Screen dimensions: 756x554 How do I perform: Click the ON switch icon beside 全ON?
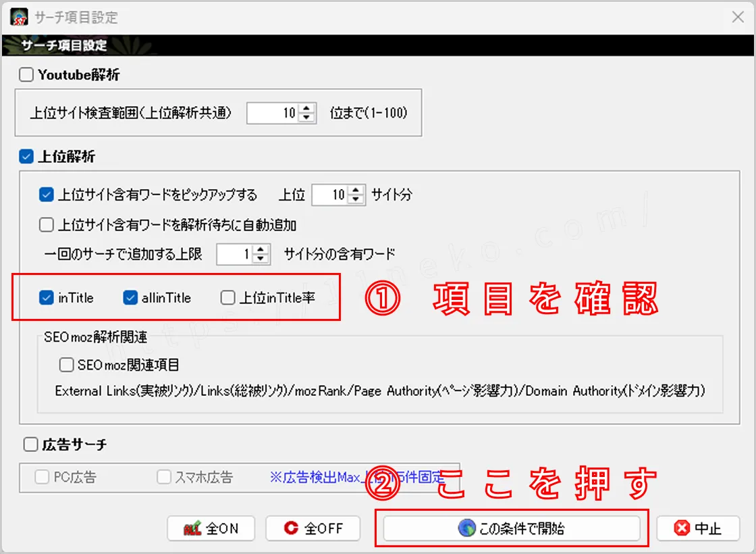pyautogui.click(x=191, y=528)
